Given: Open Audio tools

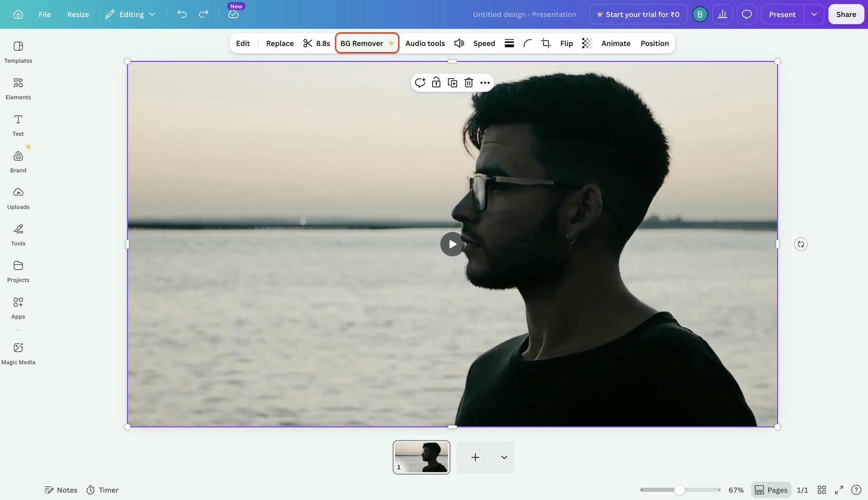Looking at the screenshot, I should 425,43.
